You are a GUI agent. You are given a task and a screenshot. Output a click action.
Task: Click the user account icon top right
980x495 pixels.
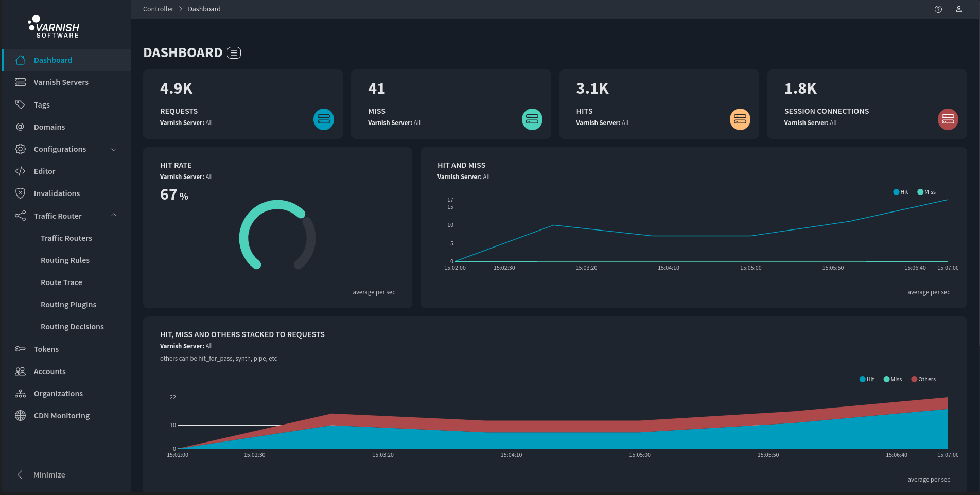pos(958,9)
